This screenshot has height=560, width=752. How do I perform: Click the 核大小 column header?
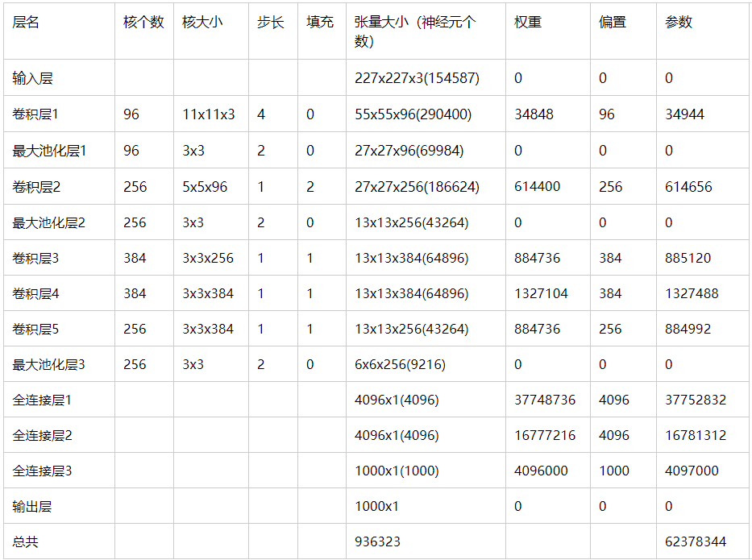click(202, 22)
